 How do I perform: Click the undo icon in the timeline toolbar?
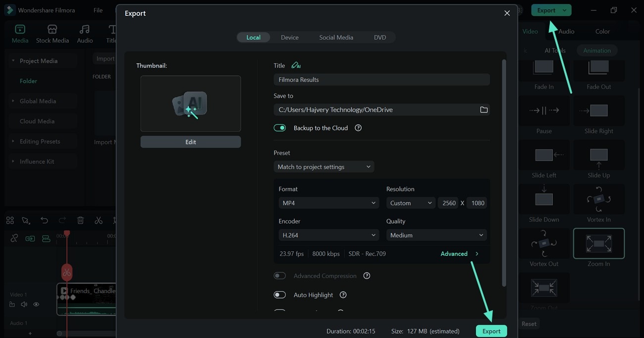point(44,220)
